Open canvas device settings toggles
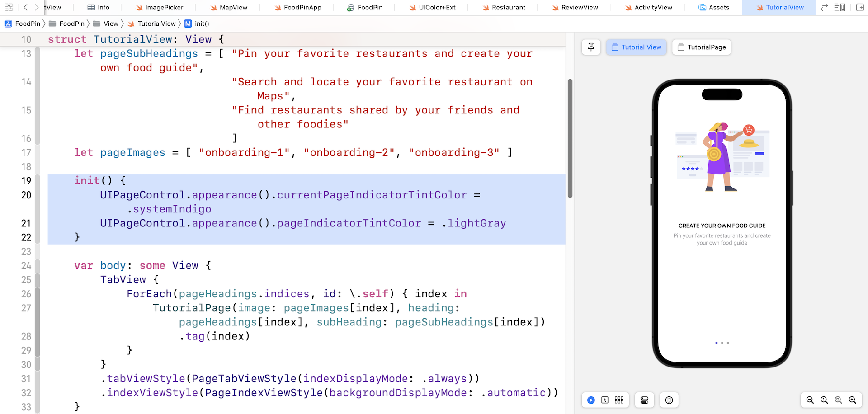The width and height of the screenshot is (868, 414). [x=644, y=400]
